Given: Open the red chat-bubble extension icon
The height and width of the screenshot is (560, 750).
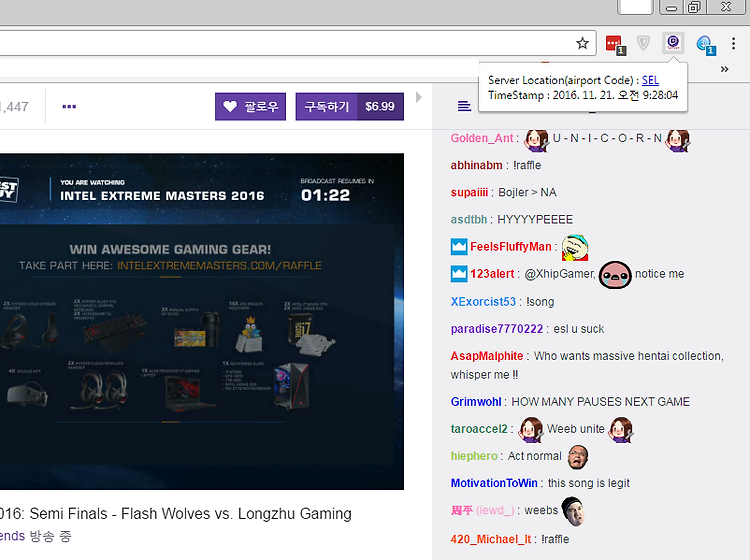Looking at the screenshot, I should tap(615, 44).
